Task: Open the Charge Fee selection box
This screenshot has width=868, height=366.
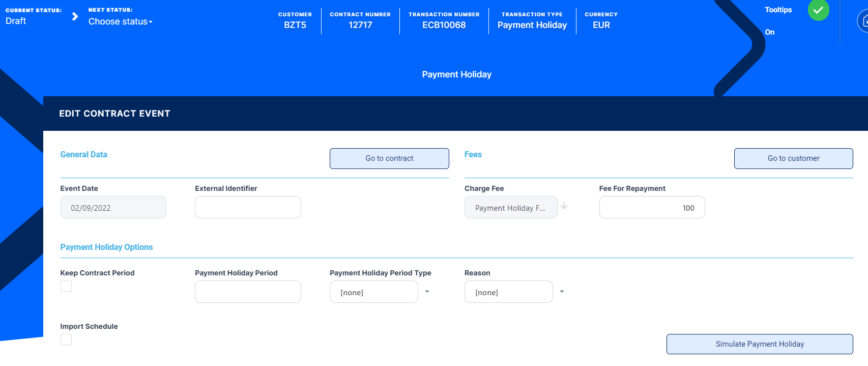Action: (x=510, y=208)
